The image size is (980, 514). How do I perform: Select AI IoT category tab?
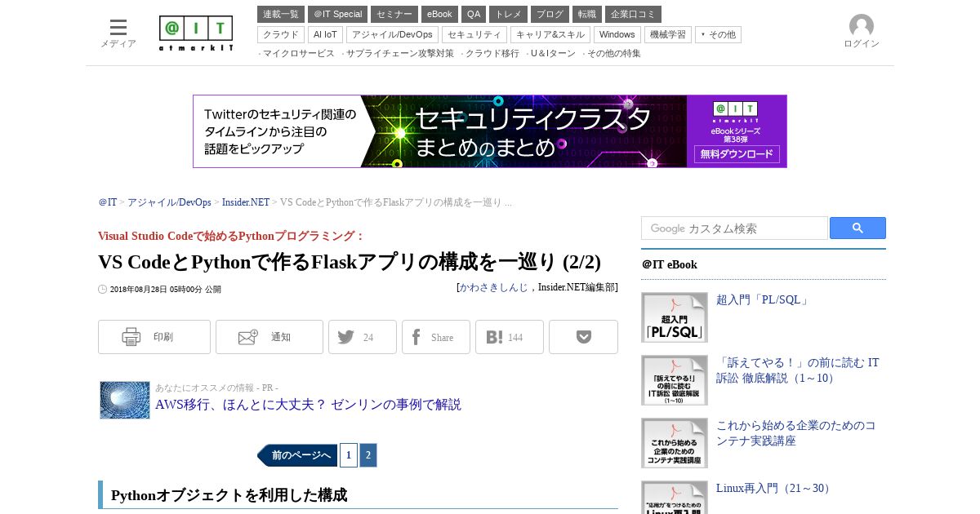pyautogui.click(x=325, y=34)
